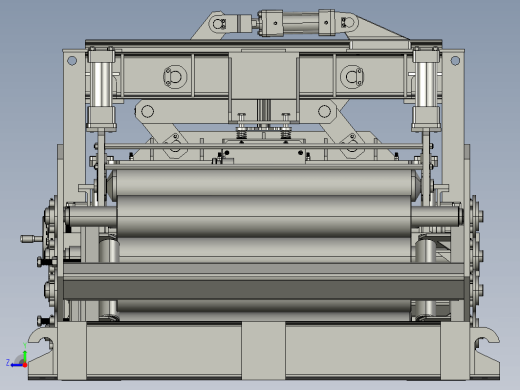The width and height of the screenshot is (520, 390).
Task: Pick the hand crank handle on left side
Action: pos(31,239)
